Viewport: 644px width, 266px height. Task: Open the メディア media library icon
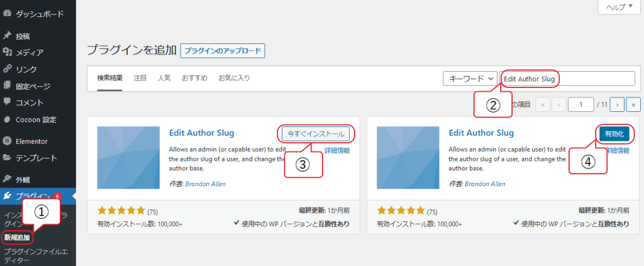click(x=7, y=52)
